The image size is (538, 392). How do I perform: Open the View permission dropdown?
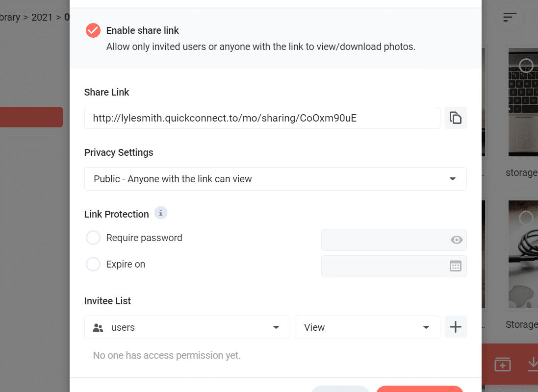click(x=367, y=327)
